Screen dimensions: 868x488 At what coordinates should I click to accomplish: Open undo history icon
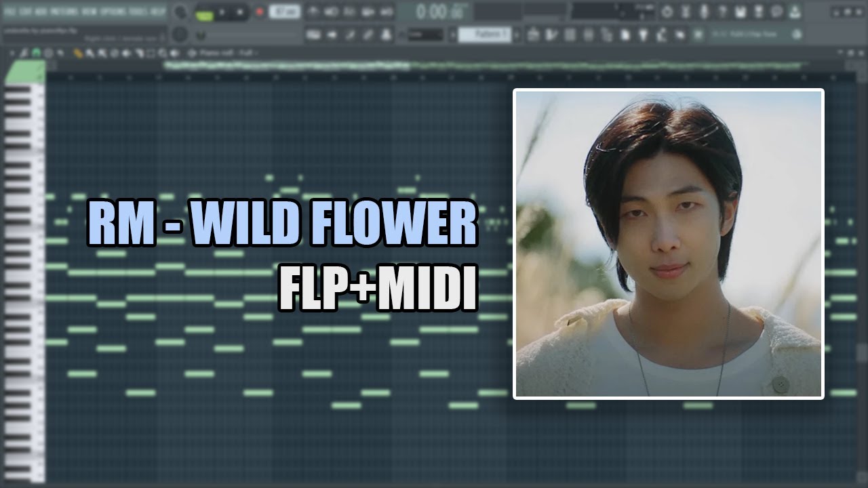[667, 12]
